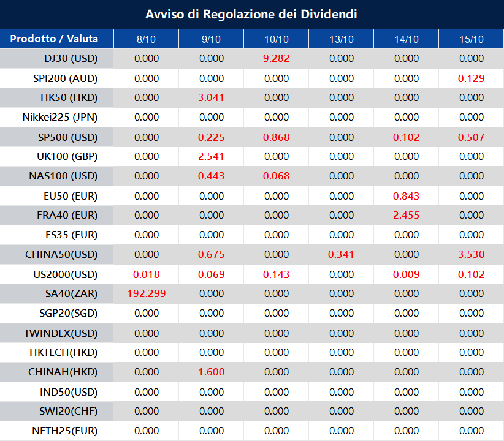Select the NETH25(EUR) row label

pyautogui.click(x=65, y=431)
